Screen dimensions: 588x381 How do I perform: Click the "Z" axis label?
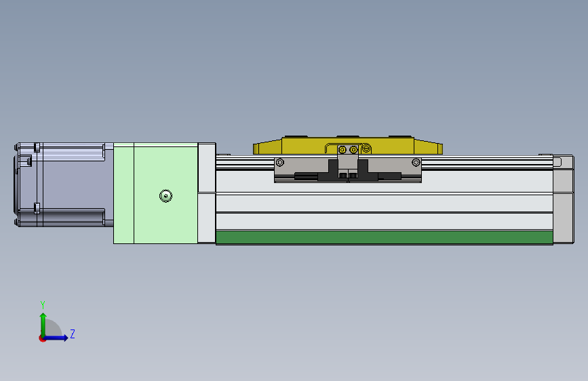coord(73,334)
